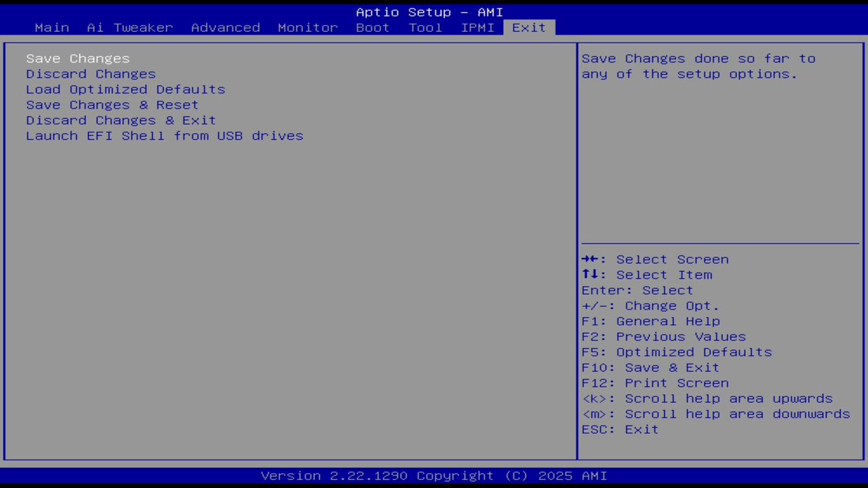Viewport: 868px width, 488px height.
Task: Click the Save Changes option
Action: [77, 58]
